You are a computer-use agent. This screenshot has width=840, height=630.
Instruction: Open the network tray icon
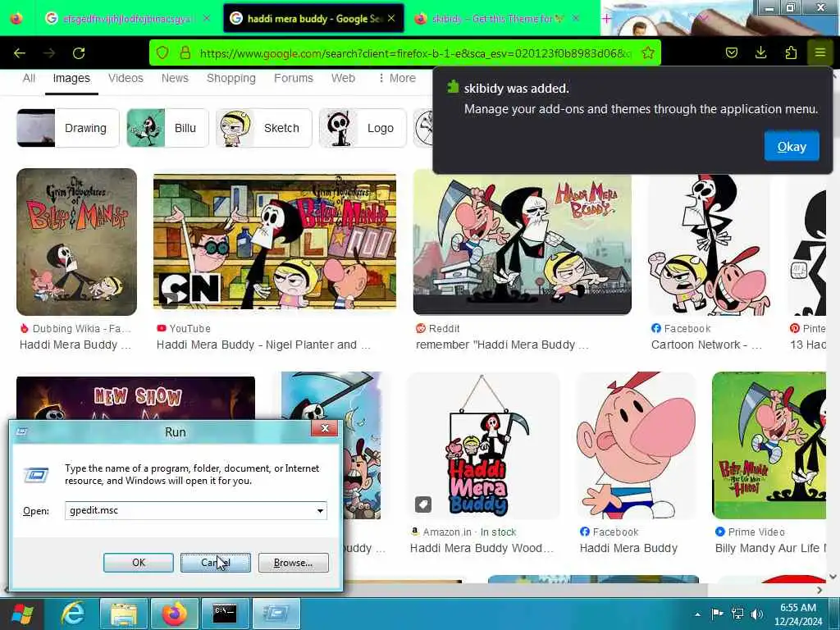[x=737, y=614]
